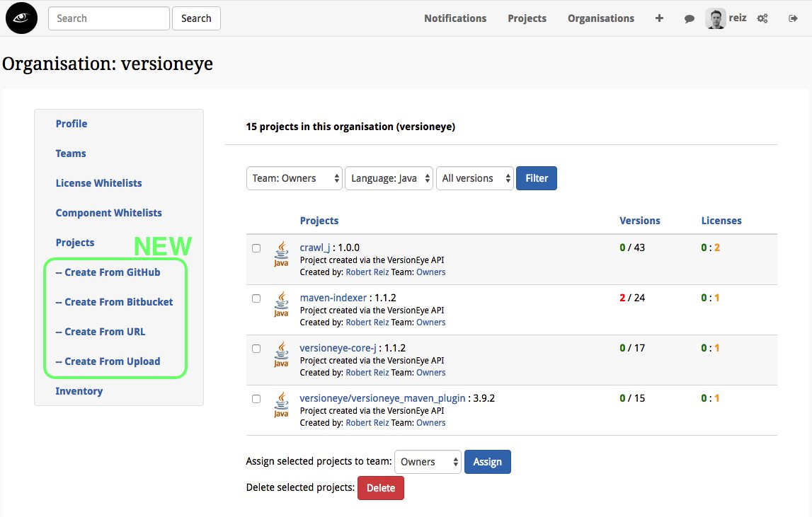This screenshot has height=517, width=812.
Task: Check the versioneye_maven_plugin project checkbox
Action: pos(256,398)
